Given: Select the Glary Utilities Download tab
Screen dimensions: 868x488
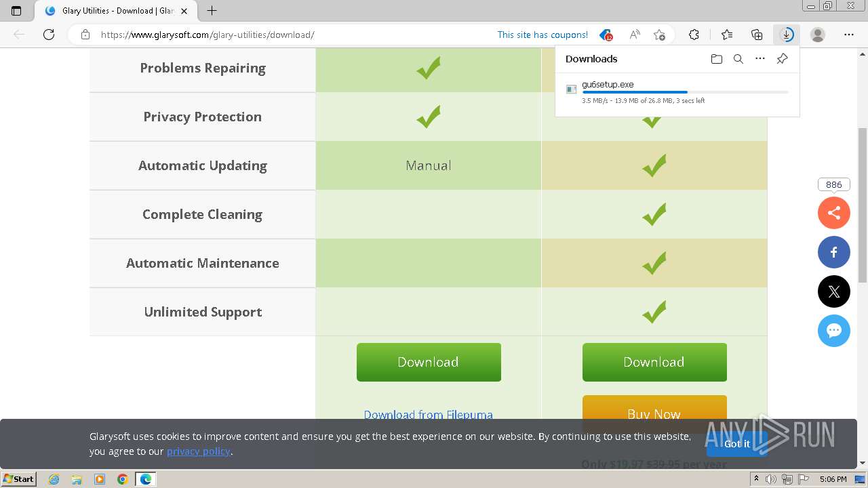Looking at the screenshot, I should point(115,11).
